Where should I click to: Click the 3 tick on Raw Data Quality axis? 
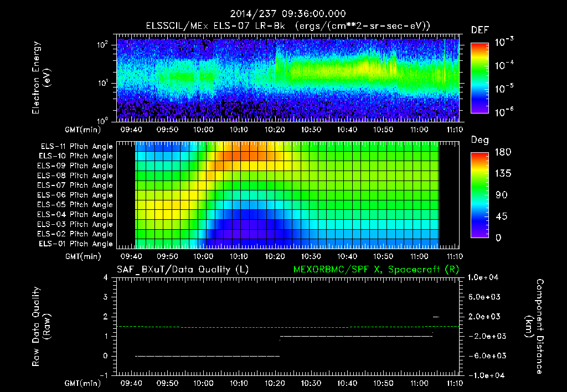coord(106,297)
